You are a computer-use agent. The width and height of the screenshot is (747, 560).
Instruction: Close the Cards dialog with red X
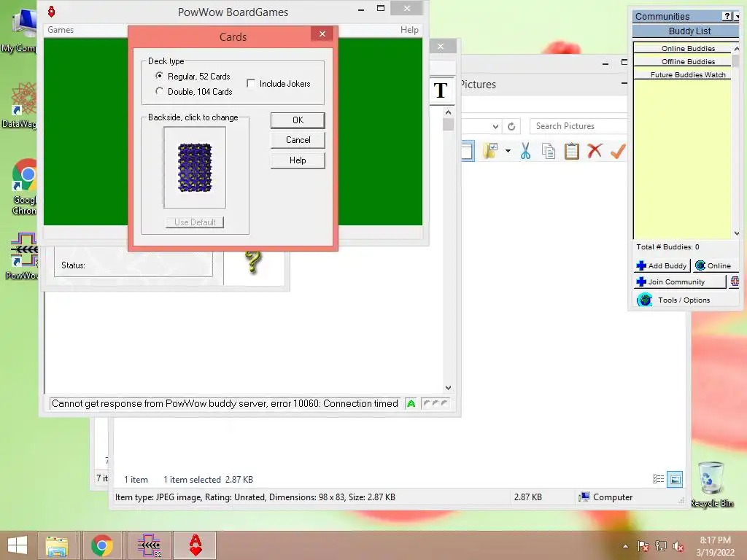pyautogui.click(x=322, y=34)
